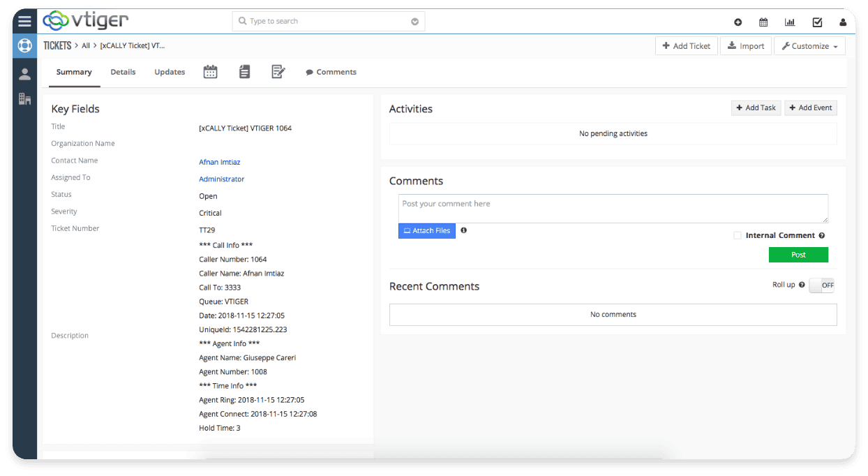Click the Roll up help icon
The height and width of the screenshot is (476, 868).
802,285
